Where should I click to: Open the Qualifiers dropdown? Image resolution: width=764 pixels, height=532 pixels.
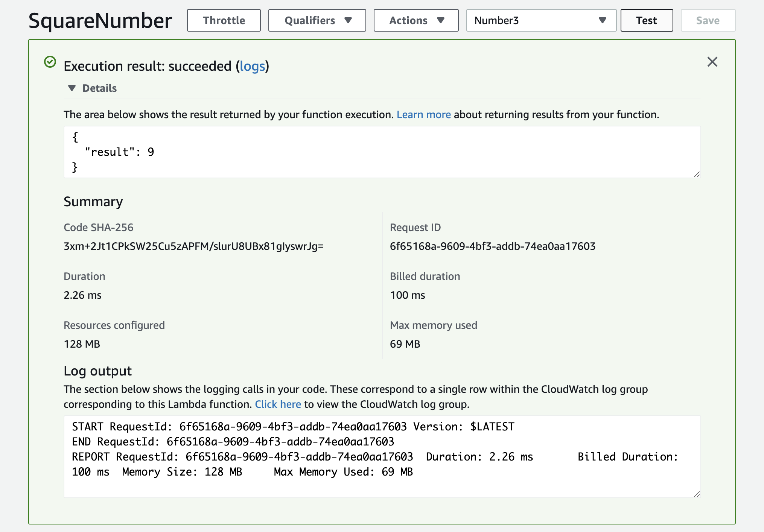317,20
